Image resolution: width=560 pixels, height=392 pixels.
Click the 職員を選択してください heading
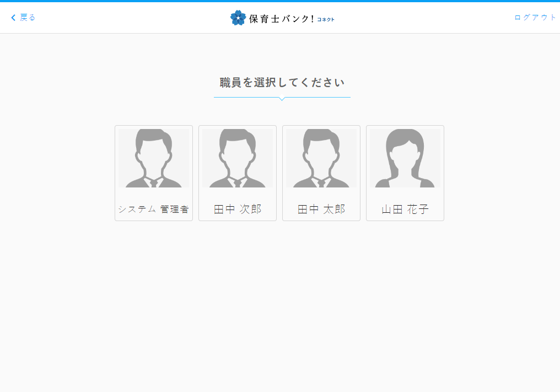282,83
